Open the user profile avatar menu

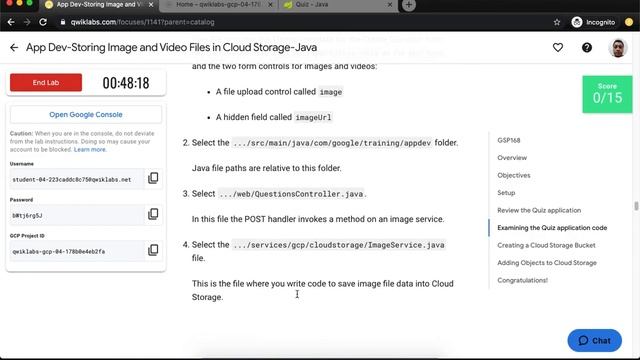[x=618, y=48]
